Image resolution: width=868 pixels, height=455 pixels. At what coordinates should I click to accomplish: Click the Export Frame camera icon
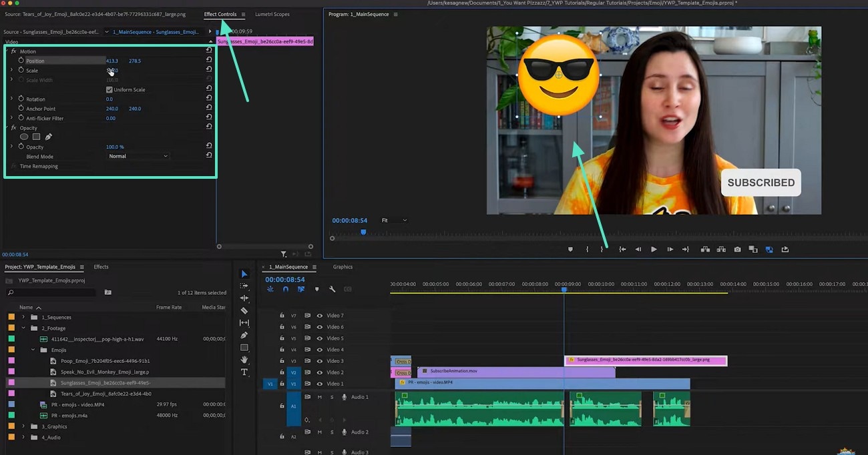tap(737, 250)
